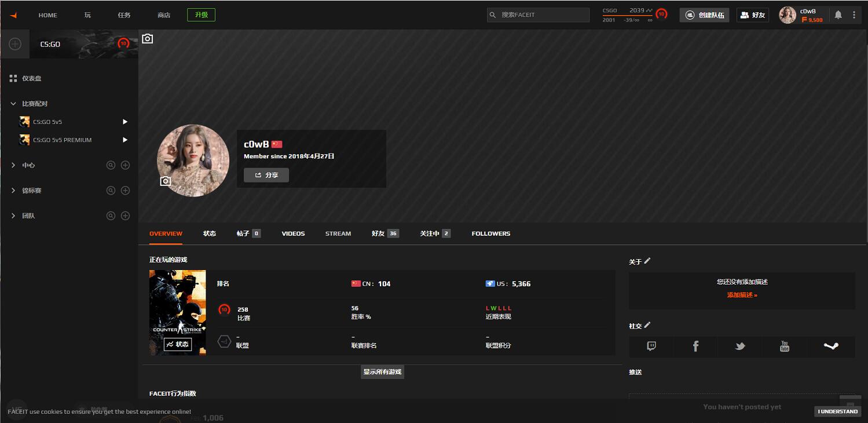
Task: Collapse the 比赛配对 section
Action: 13,104
